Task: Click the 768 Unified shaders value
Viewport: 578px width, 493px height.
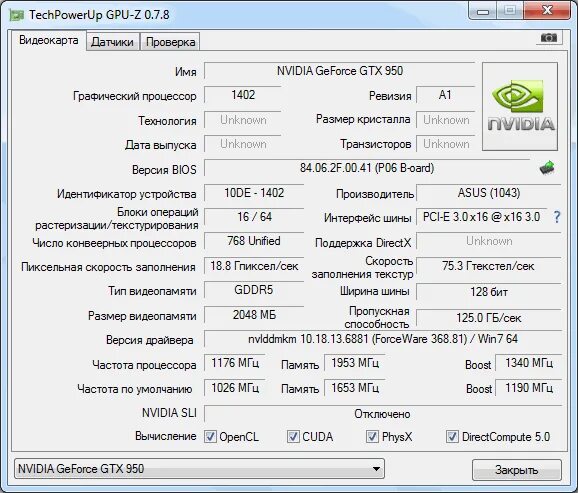Action: coord(254,241)
